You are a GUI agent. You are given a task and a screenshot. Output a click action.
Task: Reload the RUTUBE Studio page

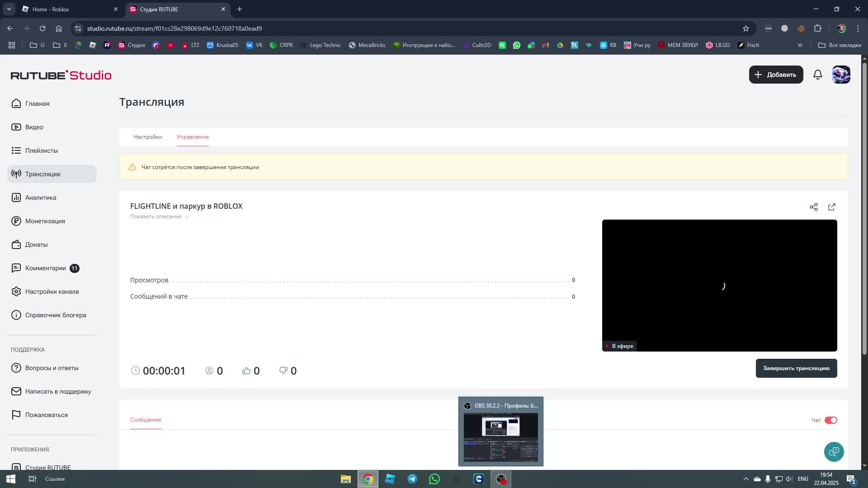(42, 28)
